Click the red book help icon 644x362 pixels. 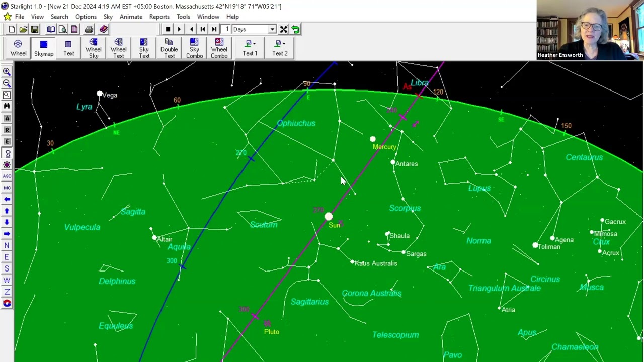tap(104, 29)
